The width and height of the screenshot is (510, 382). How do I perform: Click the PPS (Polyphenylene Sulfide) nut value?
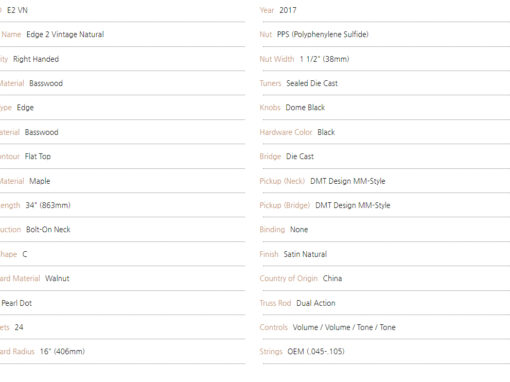323,34
